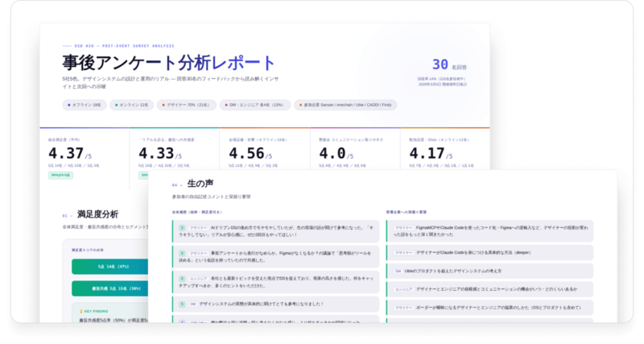This screenshot has width=644, height=344.
Task: Click the score 5 badge on 事前アンケート comment
Action: coord(182,253)
